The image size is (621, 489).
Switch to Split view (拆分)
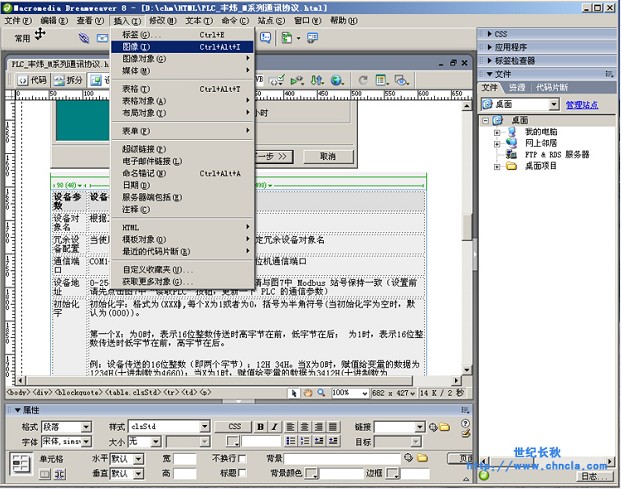[x=69, y=80]
